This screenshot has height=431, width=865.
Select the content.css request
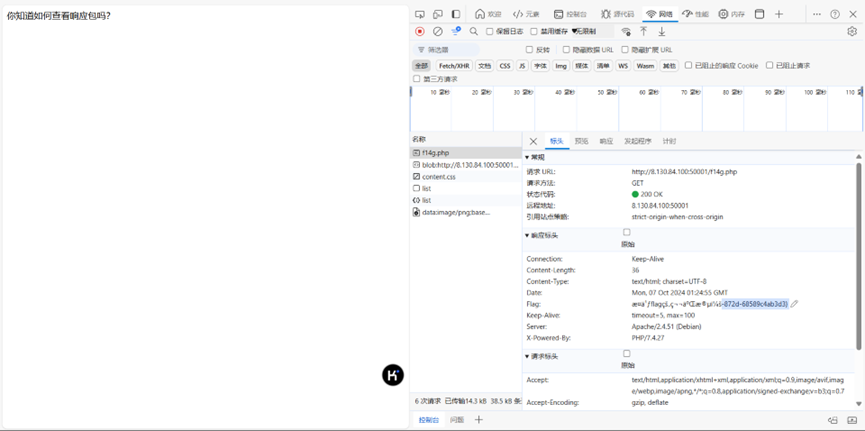438,177
